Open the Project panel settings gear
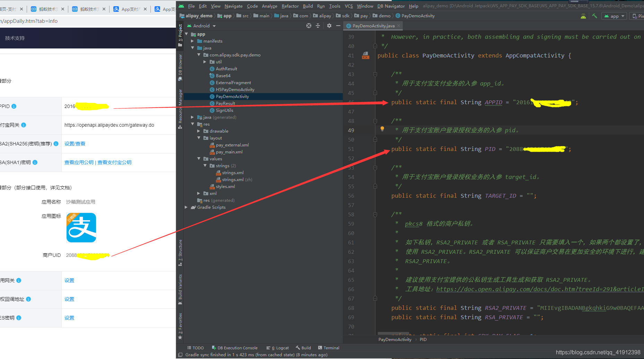 (x=329, y=26)
